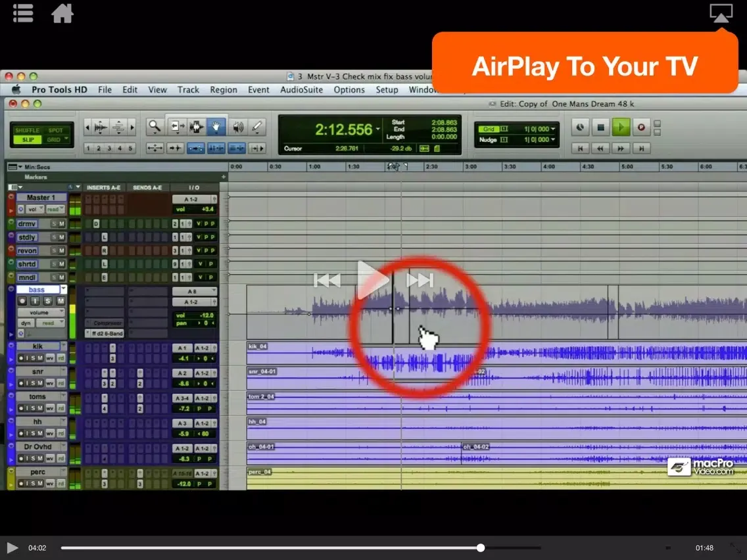Viewport: 747px width, 560px height.
Task: Tap the overlay previous track button
Action: [327, 280]
